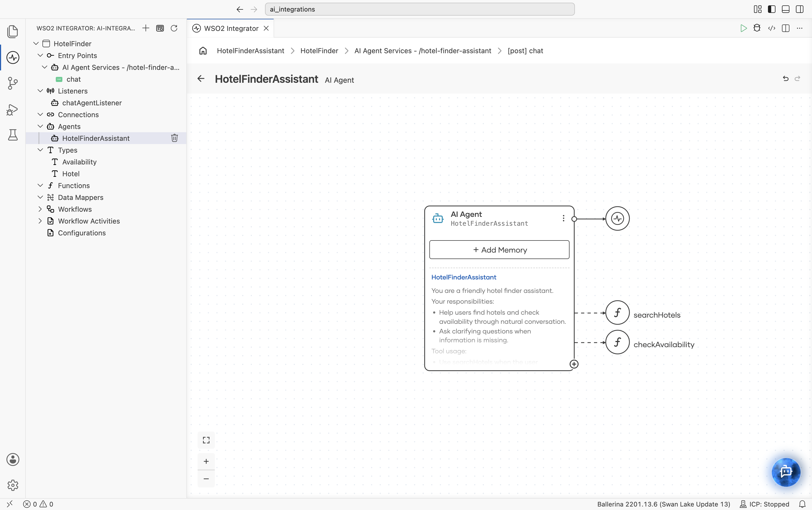Click the searchHotels function tool node
This screenshot has width=812, height=510.
coord(618,313)
